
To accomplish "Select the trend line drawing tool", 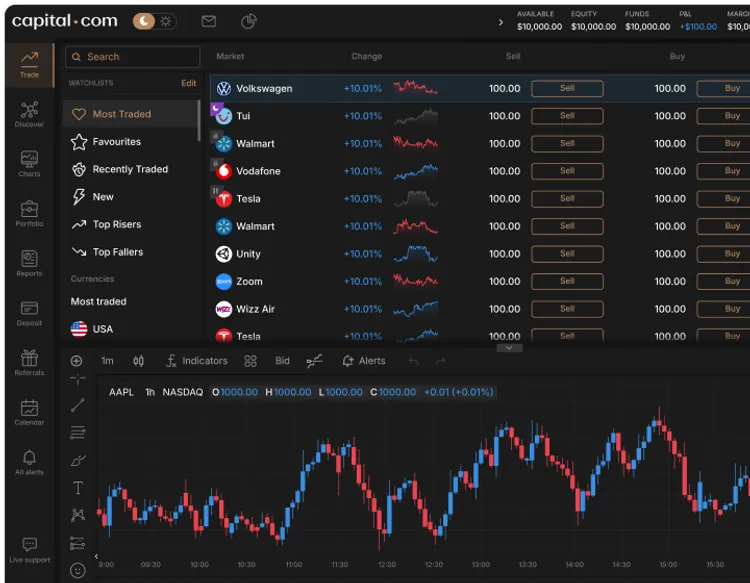I will coord(77,405).
